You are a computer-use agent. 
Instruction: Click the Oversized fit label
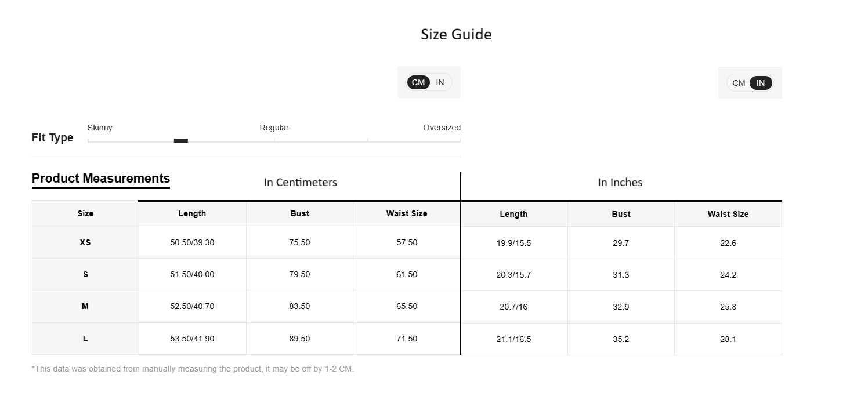(x=442, y=128)
